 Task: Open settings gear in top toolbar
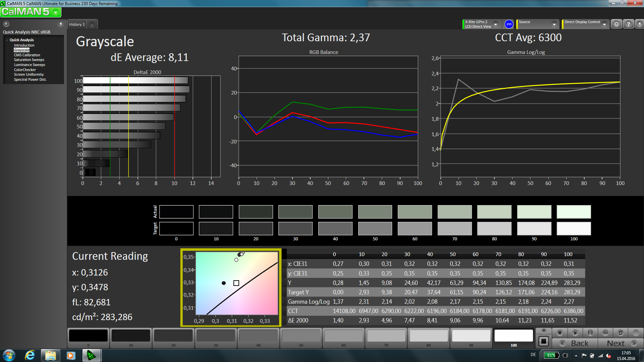[616, 24]
